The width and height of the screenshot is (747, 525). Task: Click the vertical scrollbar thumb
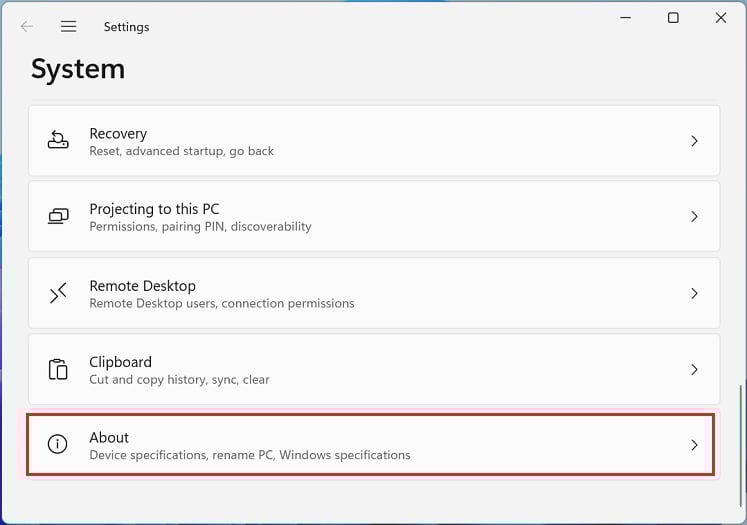click(741, 445)
